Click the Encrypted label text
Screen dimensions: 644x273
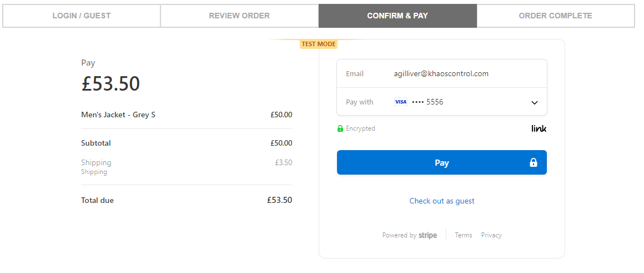pos(361,128)
